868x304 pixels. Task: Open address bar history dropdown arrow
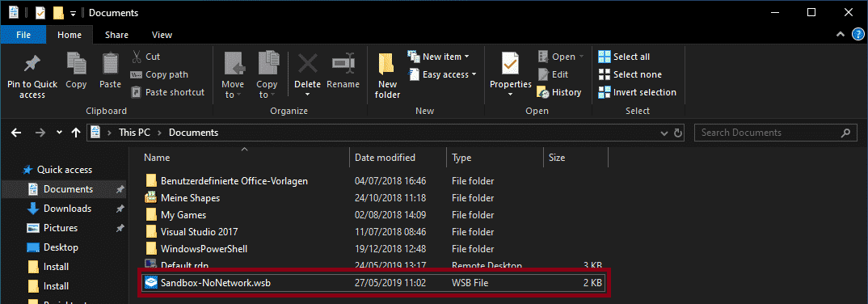click(x=664, y=133)
